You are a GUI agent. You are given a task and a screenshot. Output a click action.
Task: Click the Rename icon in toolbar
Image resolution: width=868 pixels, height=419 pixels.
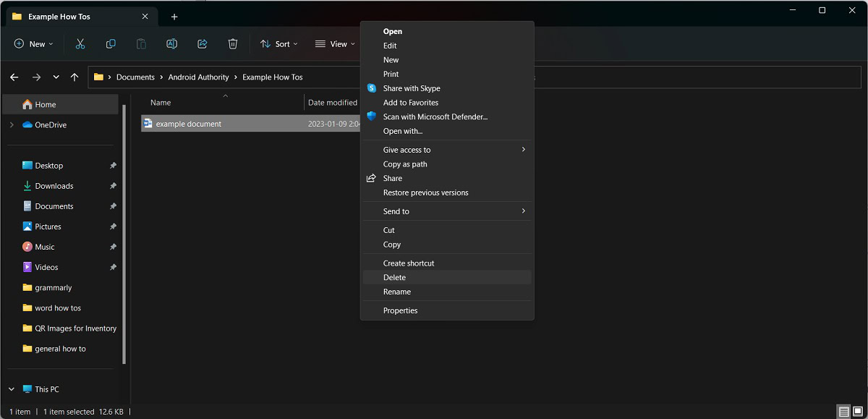171,44
